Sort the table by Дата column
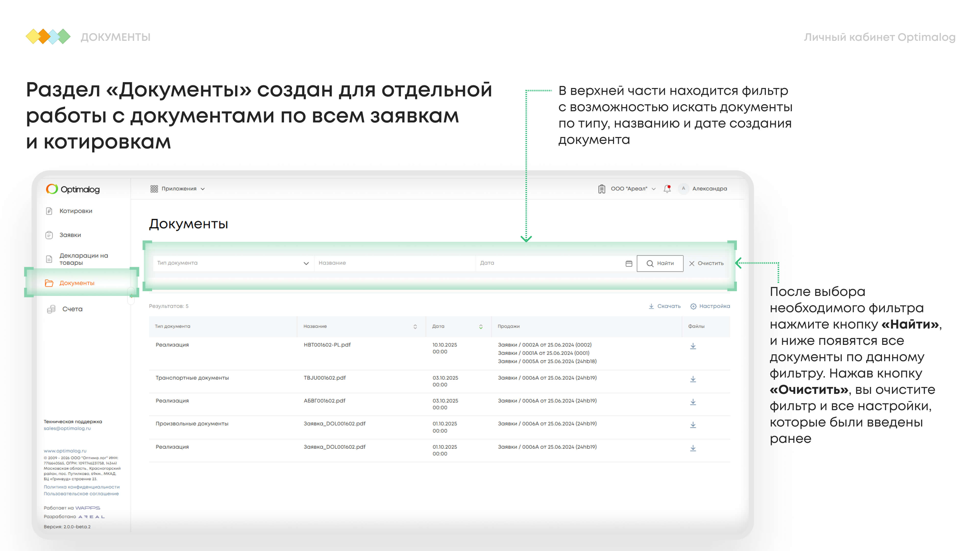 [481, 327]
